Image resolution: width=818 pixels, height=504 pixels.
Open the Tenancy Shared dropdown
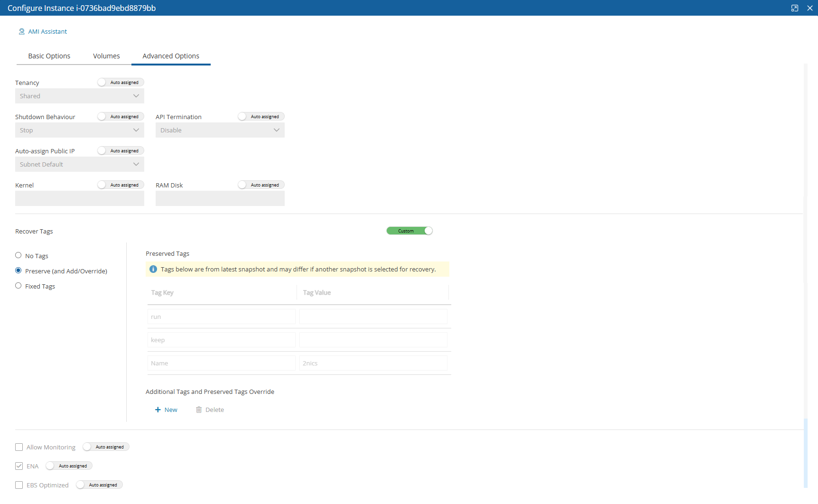point(80,96)
